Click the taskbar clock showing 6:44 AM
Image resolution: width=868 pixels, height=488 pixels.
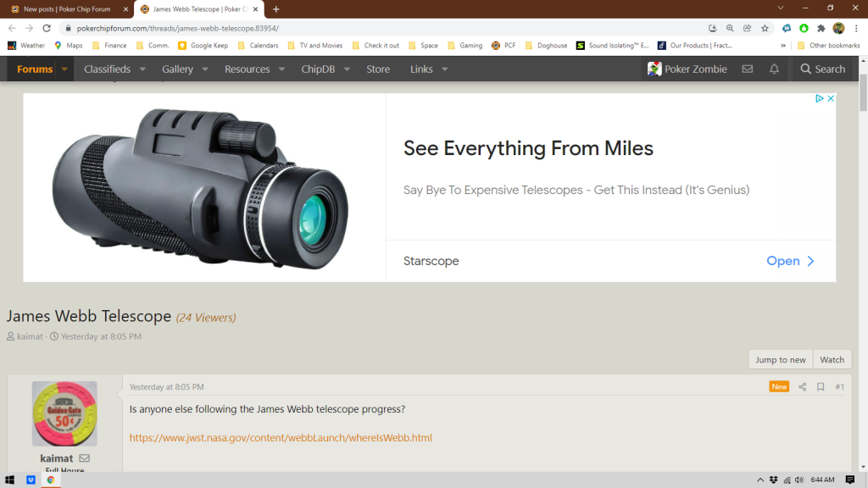click(822, 480)
